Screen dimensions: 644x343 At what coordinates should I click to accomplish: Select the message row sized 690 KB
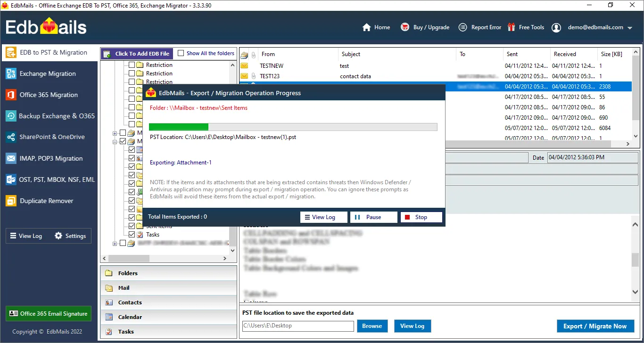pyautogui.click(x=538, y=118)
